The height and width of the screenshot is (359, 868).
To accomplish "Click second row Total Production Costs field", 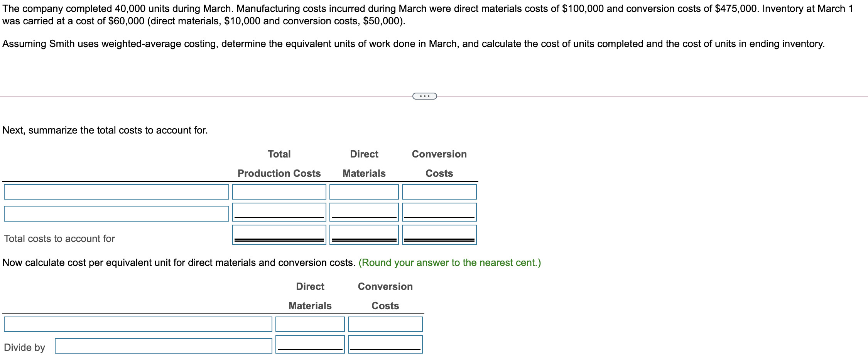I will pos(279,212).
